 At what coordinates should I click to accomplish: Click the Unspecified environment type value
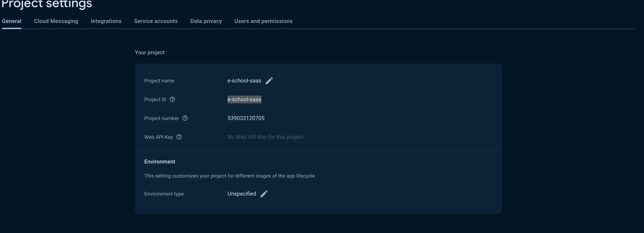pos(242,194)
